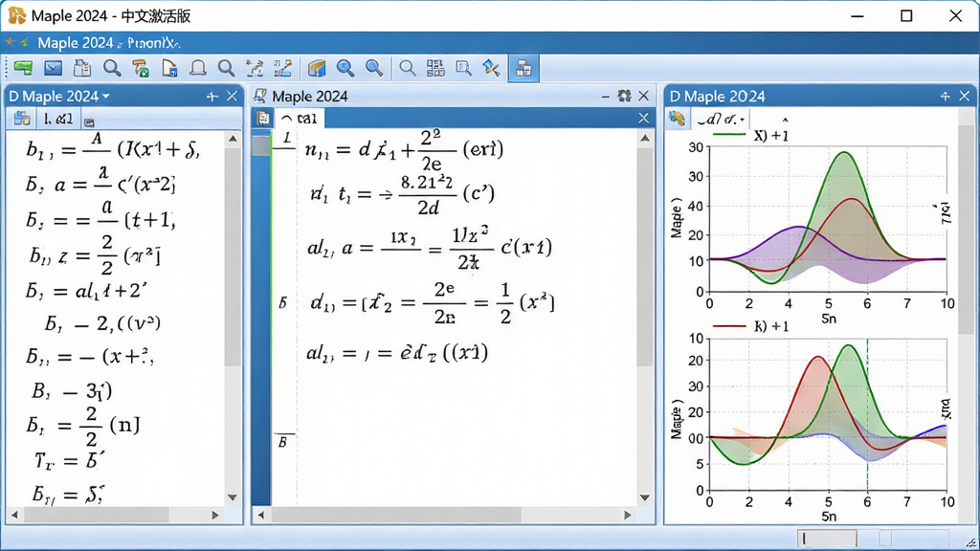Click the worksheet icon left of center Maple 2024 title
This screenshot has width=980, height=551.
tap(260, 96)
